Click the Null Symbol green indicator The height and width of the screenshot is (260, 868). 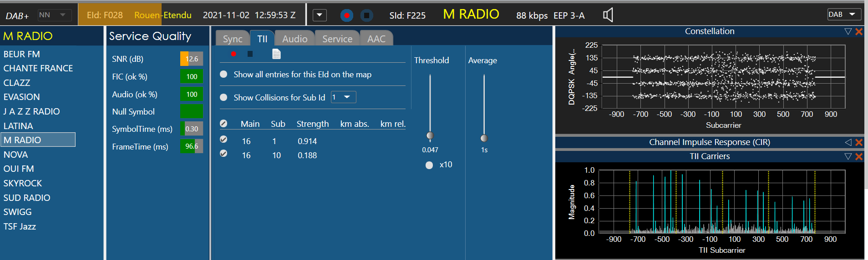tap(192, 111)
